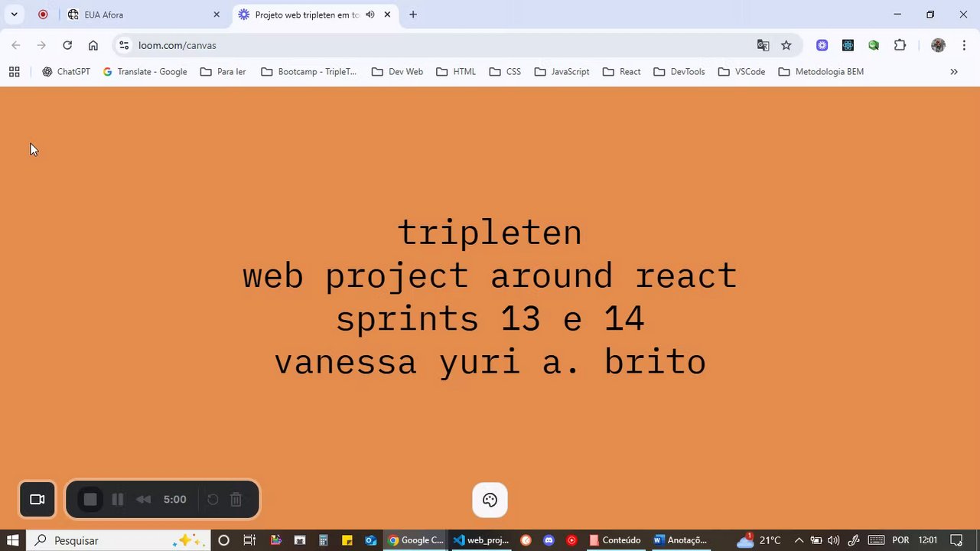Rewind the Loom recording
The width and height of the screenshot is (980, 551).
tap(143, 500)
